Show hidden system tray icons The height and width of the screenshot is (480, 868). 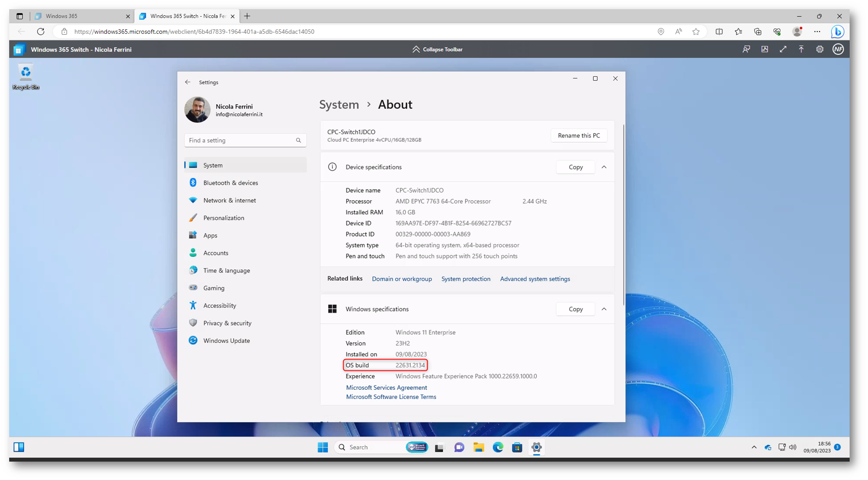[x=754, y=447]
